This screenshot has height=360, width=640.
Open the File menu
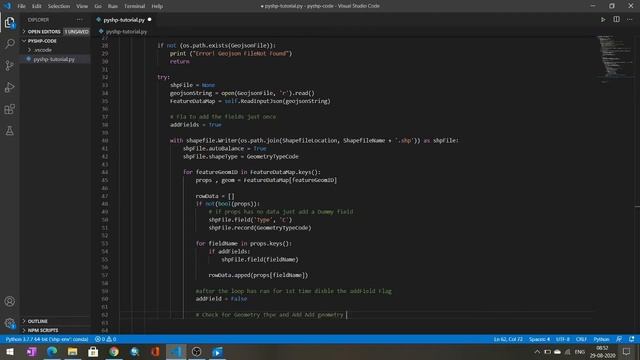[21, 6]
